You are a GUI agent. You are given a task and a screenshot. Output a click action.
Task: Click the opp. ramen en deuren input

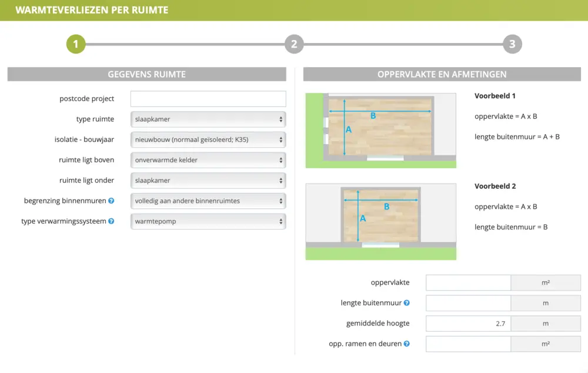click(468, 344)
